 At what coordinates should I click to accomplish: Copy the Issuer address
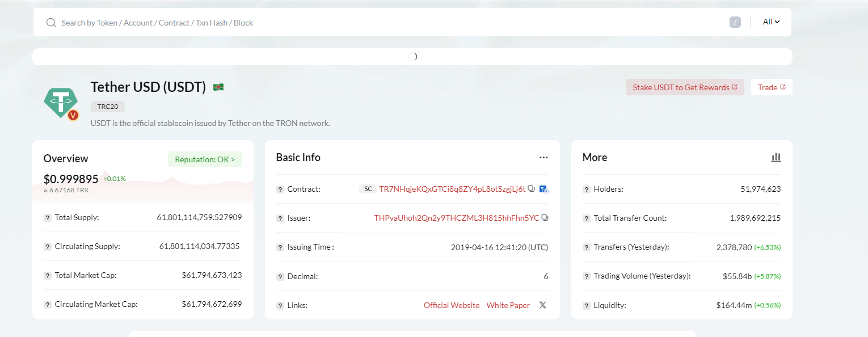[545, 217]
